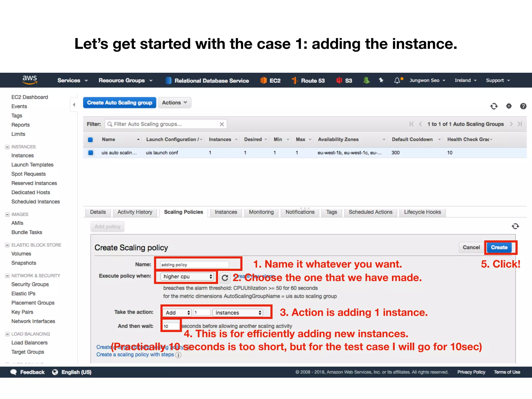
Task: Select the Scaling Policies tab
Action: (184, 212)
